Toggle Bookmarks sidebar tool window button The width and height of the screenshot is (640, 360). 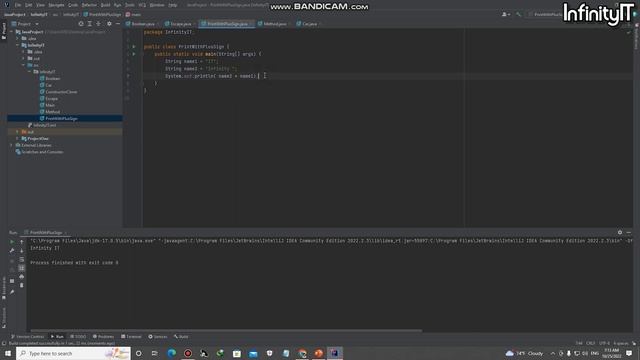[x=4, y=288]
